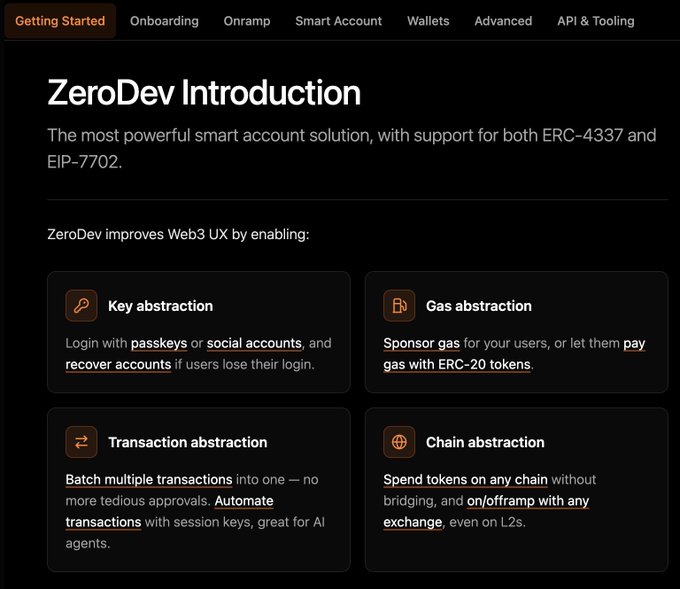
Task: Open the Batch multiple transactions link
Action: [149, 479]
